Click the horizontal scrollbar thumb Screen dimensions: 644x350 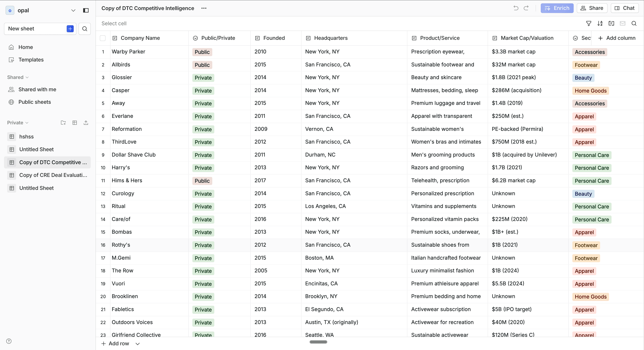pyautogui.click(x=318, y=342)
